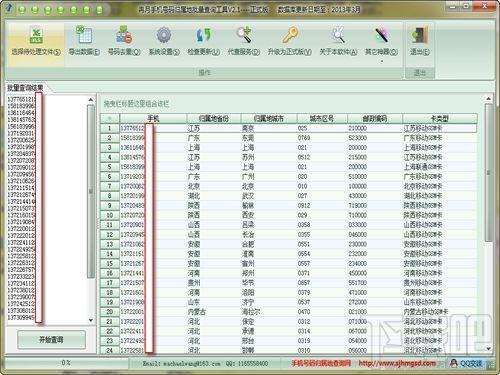Sort by 手机 column header
The image size is (500, 375).
153,118
